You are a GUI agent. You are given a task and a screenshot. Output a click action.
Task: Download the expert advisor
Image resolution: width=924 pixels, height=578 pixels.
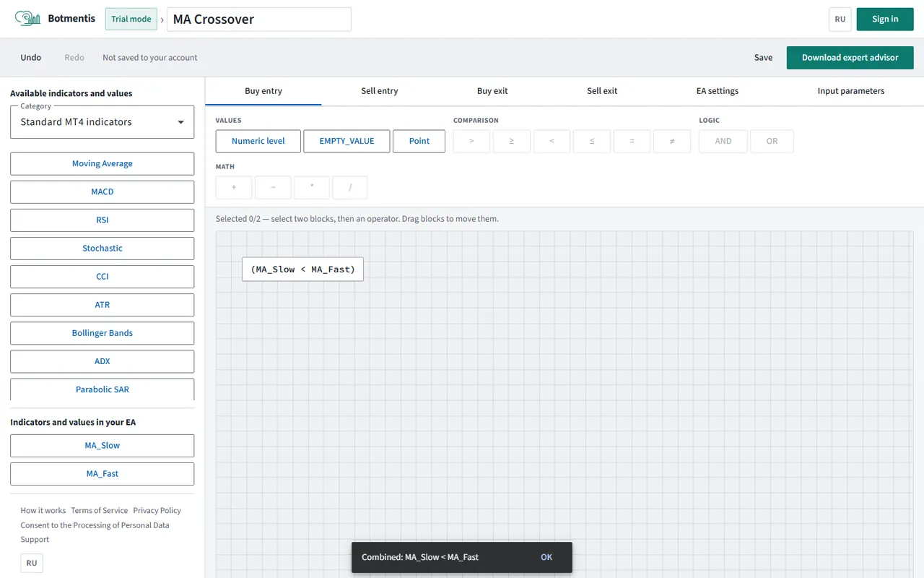pyautogui.click(x=850, y=58)
